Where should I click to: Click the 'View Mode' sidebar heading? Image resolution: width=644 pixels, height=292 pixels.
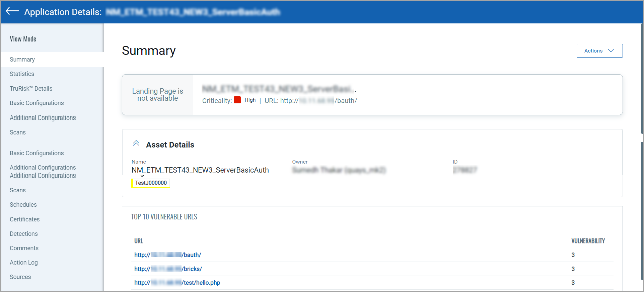(23, 39)
